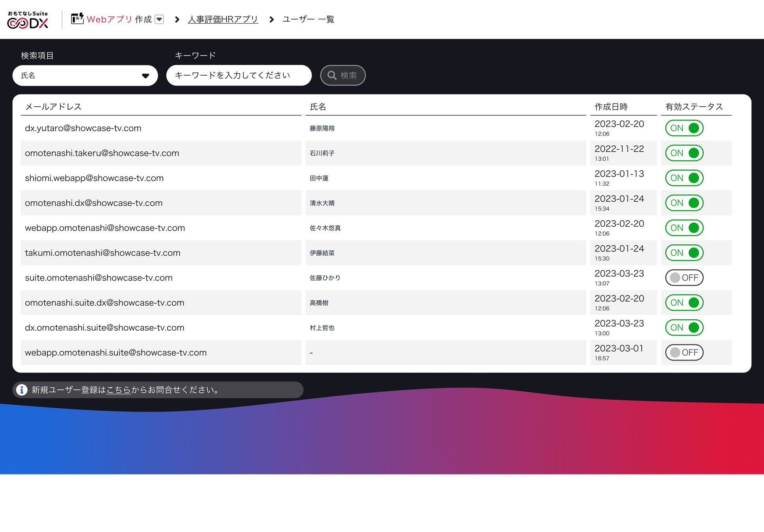Click the chevron arrow before 人事評価HRアプリ
The width and height of the screenshot is (764, 532).
point(177,19)
